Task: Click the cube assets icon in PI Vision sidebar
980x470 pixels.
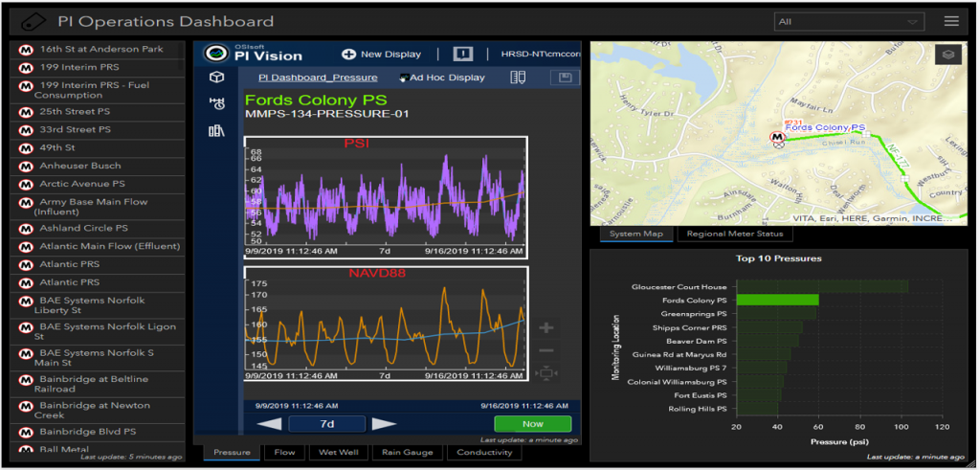Action: [x=216, y=78]
